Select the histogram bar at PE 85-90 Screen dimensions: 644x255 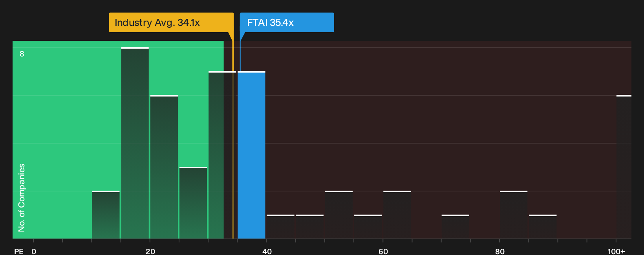543,227
